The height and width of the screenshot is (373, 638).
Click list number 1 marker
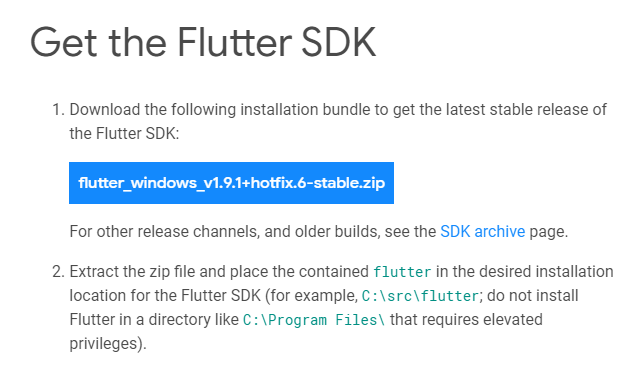(59, 109)
